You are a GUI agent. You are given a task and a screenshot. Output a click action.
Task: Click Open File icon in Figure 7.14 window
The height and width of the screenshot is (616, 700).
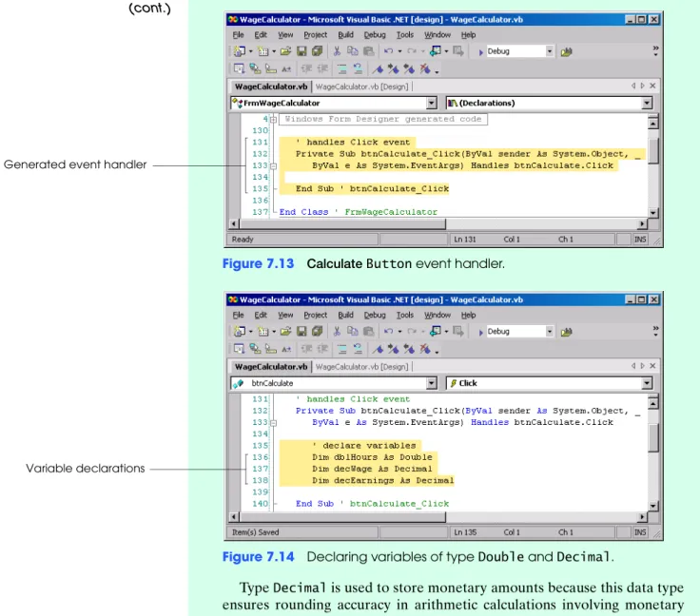tap(285, 332)
